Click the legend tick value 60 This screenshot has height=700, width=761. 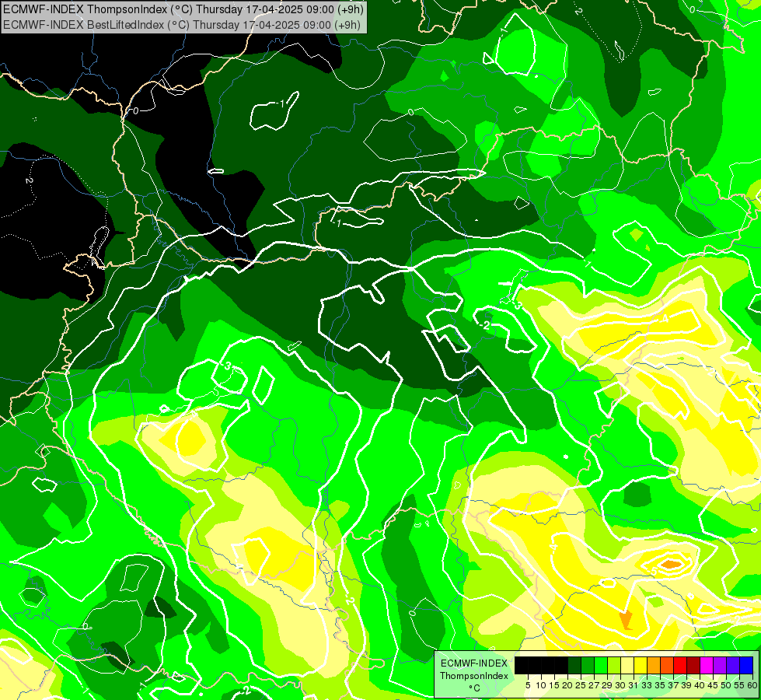tap(752, 685)
